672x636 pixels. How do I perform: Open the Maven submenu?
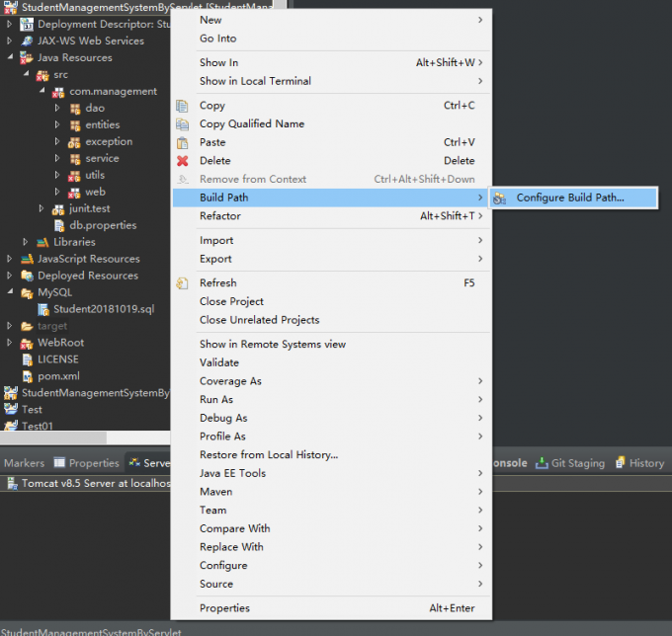coord(215,492)
